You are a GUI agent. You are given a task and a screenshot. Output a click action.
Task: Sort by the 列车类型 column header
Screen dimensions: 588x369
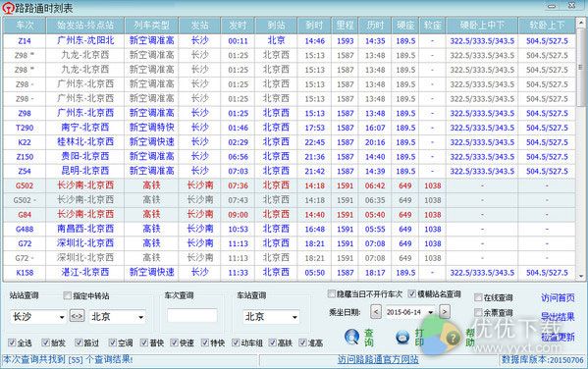151,26
